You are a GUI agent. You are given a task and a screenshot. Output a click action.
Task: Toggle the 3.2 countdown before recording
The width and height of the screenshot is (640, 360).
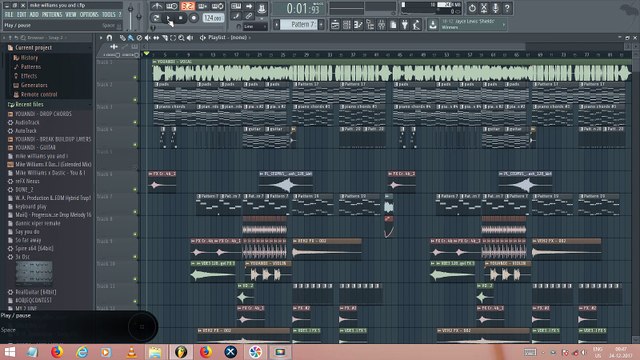(188, 6)
